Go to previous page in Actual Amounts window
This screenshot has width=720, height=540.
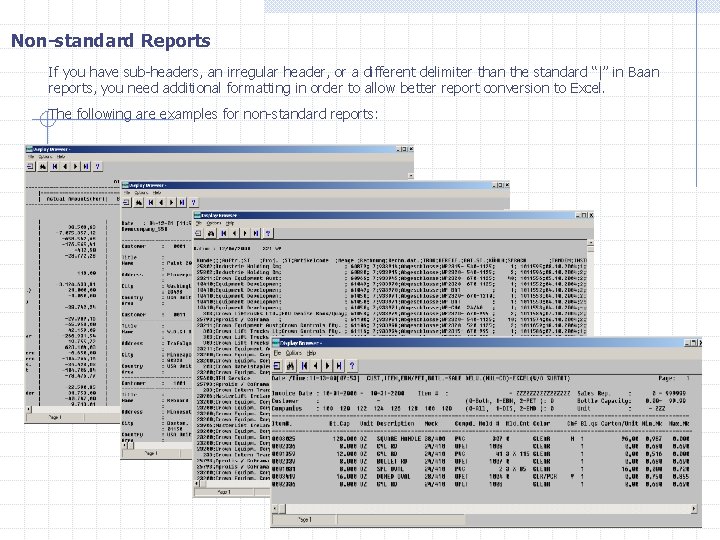click(x=65, y=166)
